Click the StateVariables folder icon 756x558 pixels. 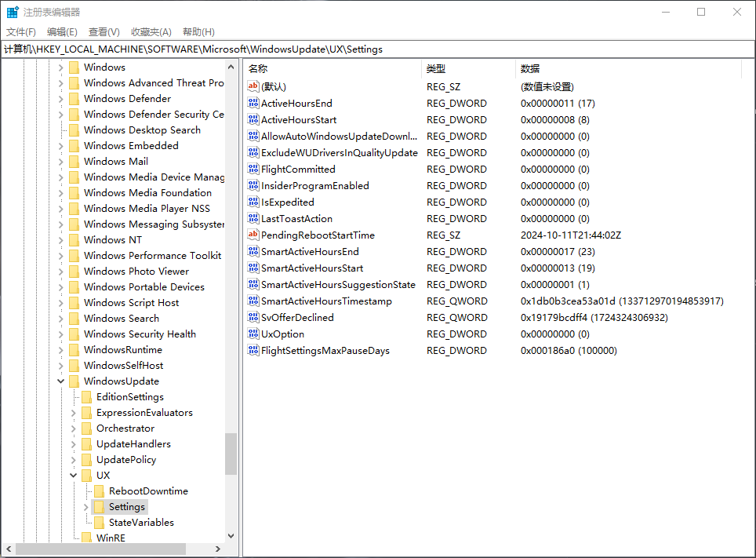click(x=100, y=522)
